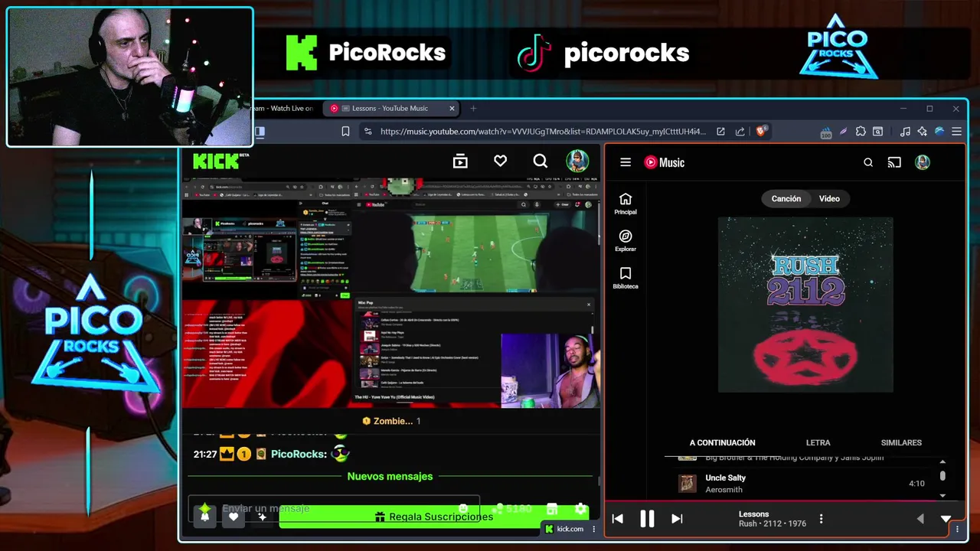980x551 pixels.
Task: Open Biblioteca in YouTube Music sidebar
Action: coord(626,279)
